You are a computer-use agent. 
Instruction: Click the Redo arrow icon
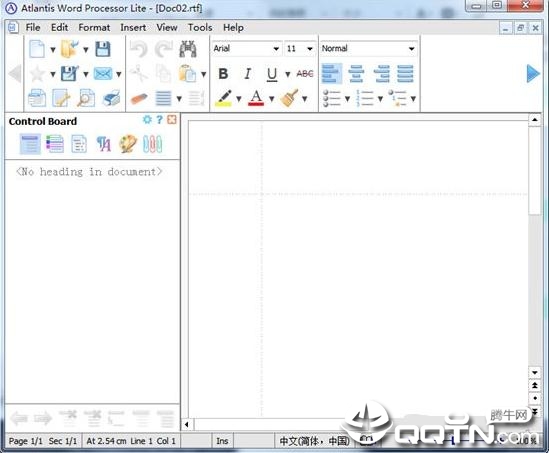163,49
